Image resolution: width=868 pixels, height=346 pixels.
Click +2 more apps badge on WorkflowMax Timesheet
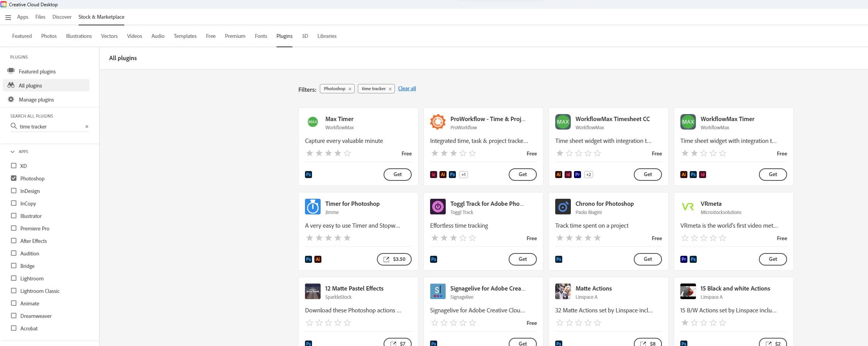pos(588,175)
